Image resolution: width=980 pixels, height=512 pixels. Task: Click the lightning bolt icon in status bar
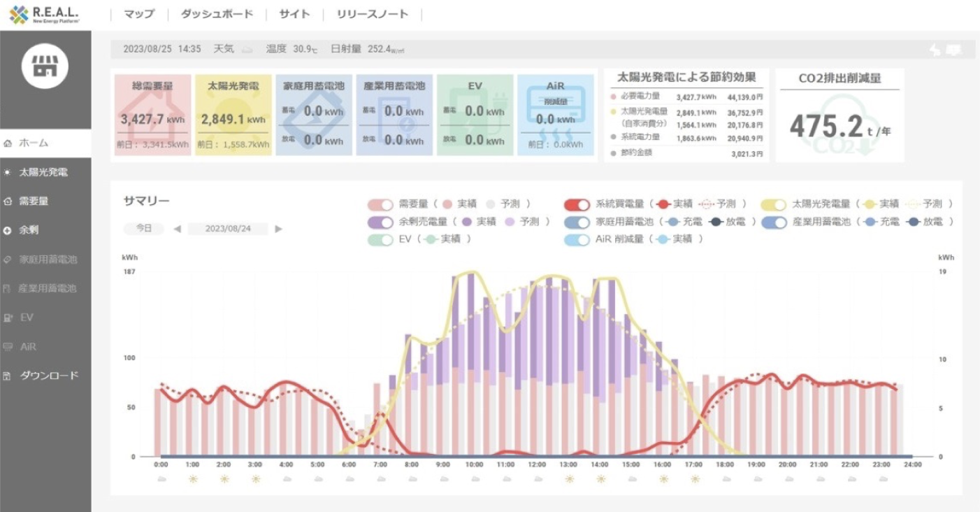click(x=935, y=50)
